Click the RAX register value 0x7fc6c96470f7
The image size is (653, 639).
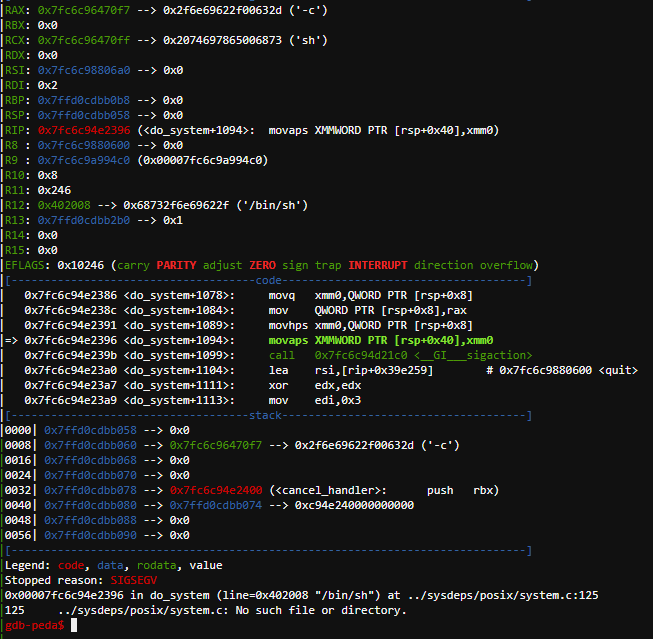coord(84,10)
